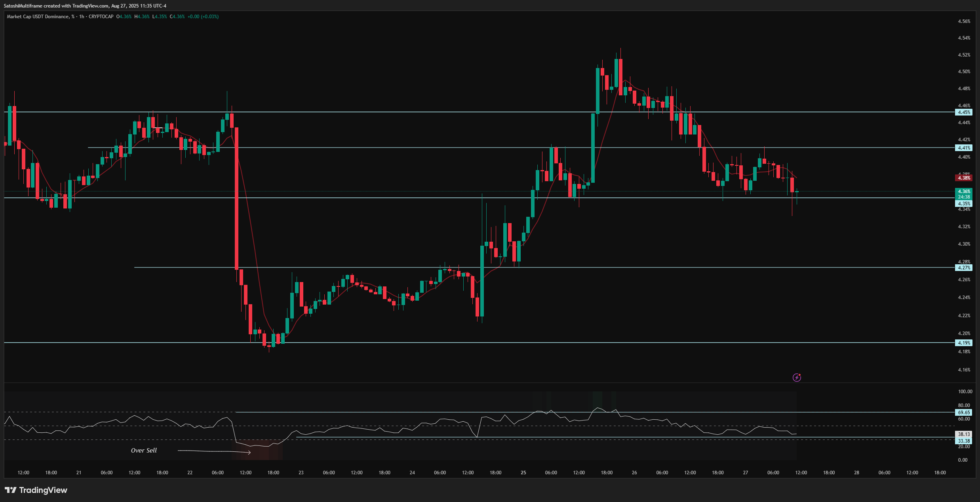
Task: Click the red 4.38% moving average label
Action: click(x=964, y=178)
